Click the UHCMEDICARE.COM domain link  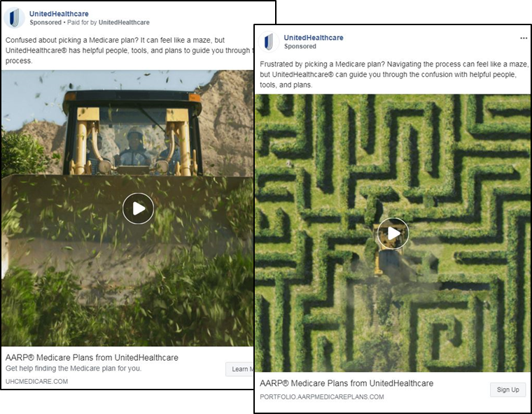(x=36, y=381)
